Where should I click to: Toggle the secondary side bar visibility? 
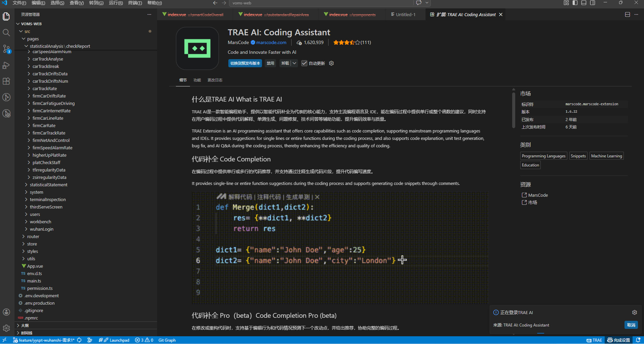[x=593, y=3]
